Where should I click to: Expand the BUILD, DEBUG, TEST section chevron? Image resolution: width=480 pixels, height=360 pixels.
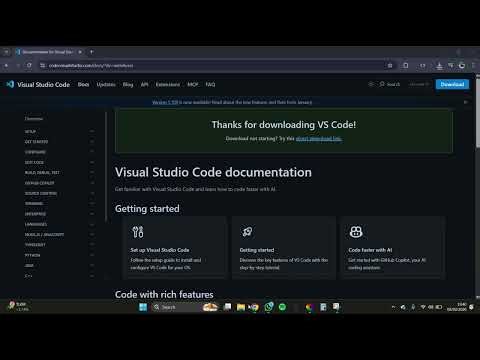92,173
